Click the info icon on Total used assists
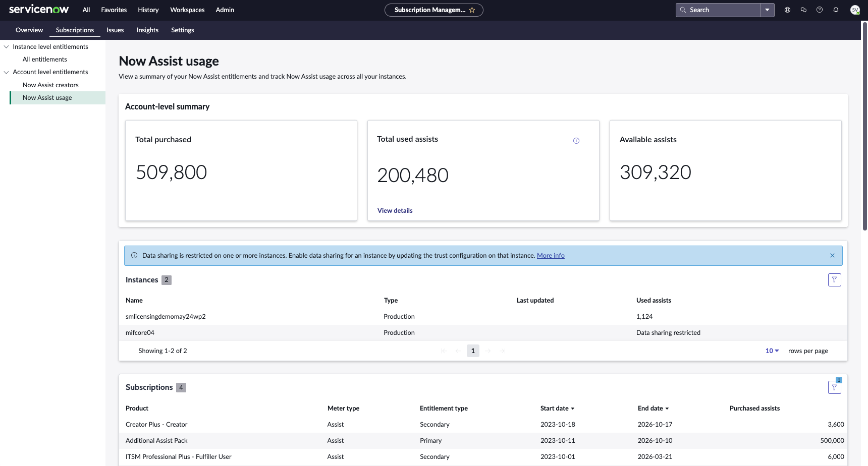Screen dimensions: 868x466 (576, 141)
